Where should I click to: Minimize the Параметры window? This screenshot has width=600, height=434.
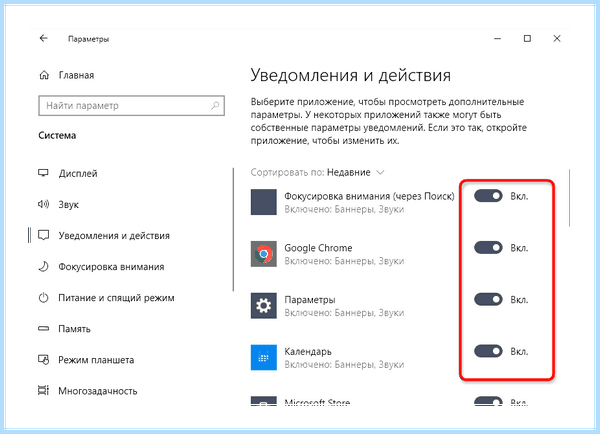pyautogui.click(x=497, y=39)
